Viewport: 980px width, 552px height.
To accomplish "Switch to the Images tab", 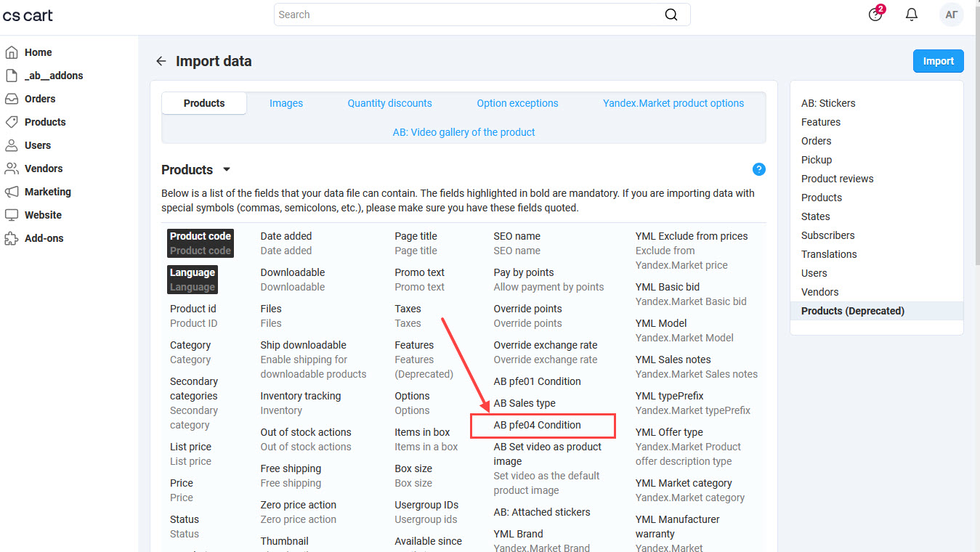I will [286, 103].
